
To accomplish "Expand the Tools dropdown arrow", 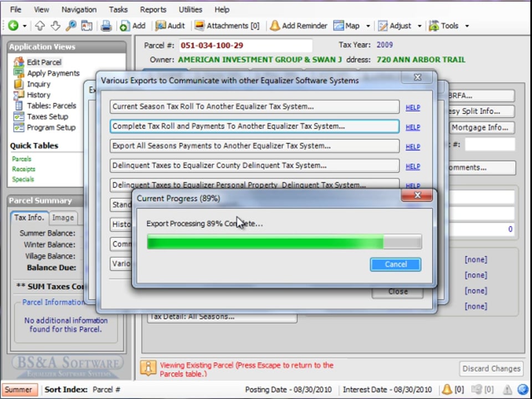I will point(467,26).
